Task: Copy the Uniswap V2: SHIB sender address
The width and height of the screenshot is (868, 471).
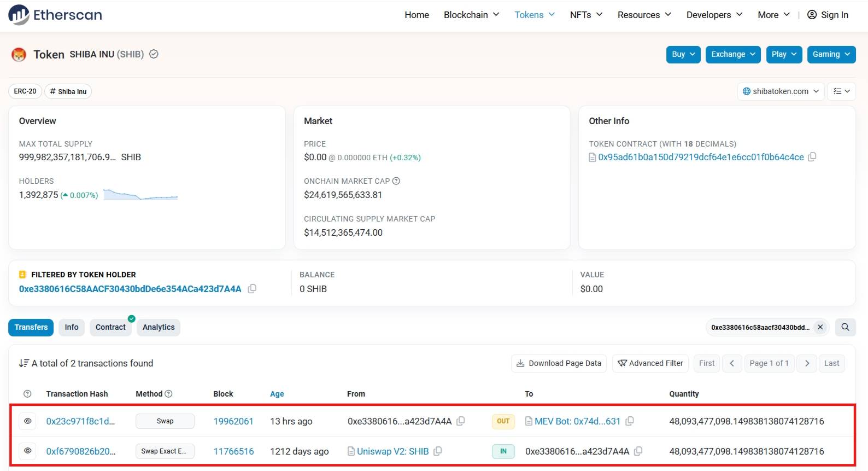Action: coord(438,451)
